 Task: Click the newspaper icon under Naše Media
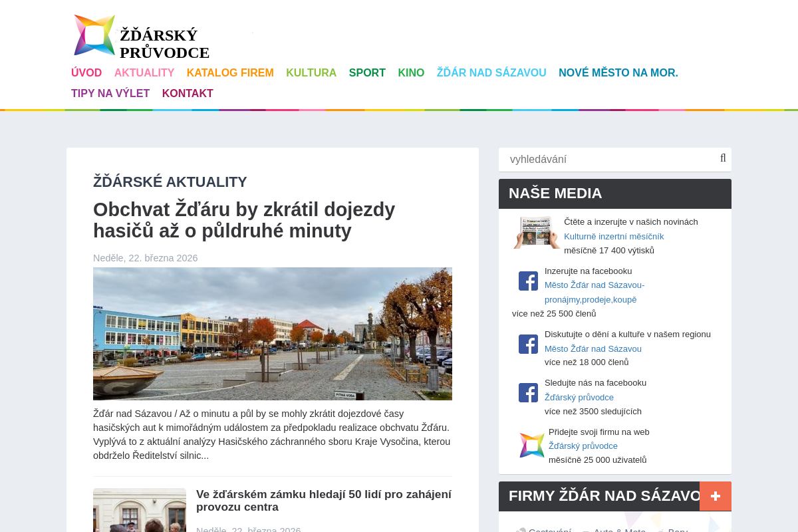pos(536,233)
